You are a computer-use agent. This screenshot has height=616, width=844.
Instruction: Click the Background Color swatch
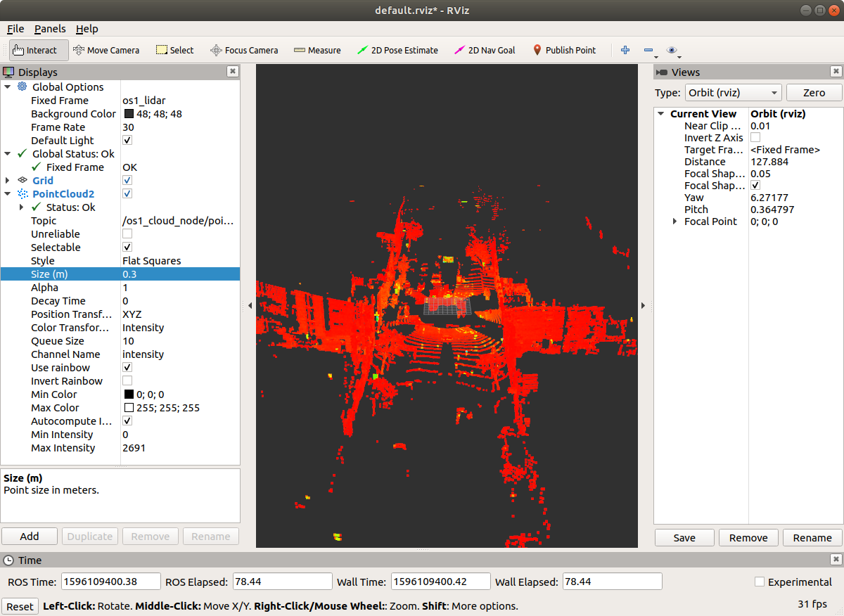click(x=129, y=113)
